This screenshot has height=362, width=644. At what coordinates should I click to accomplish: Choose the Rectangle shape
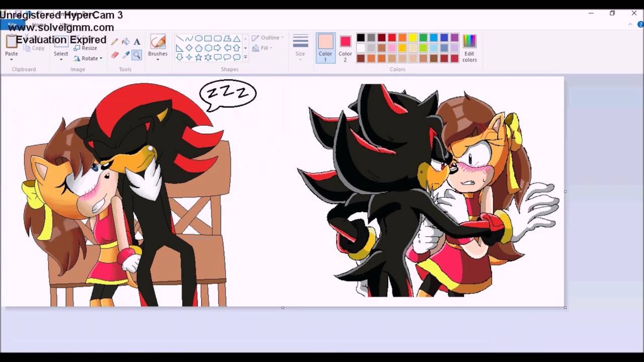click(x=208, y=38)
